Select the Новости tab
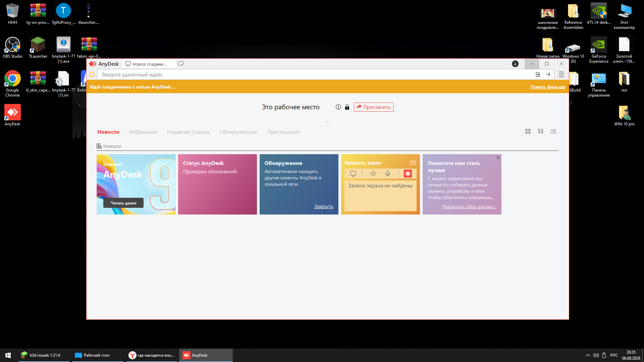The height and width of the screenshot is (362, 644). [x=108, y=132]
